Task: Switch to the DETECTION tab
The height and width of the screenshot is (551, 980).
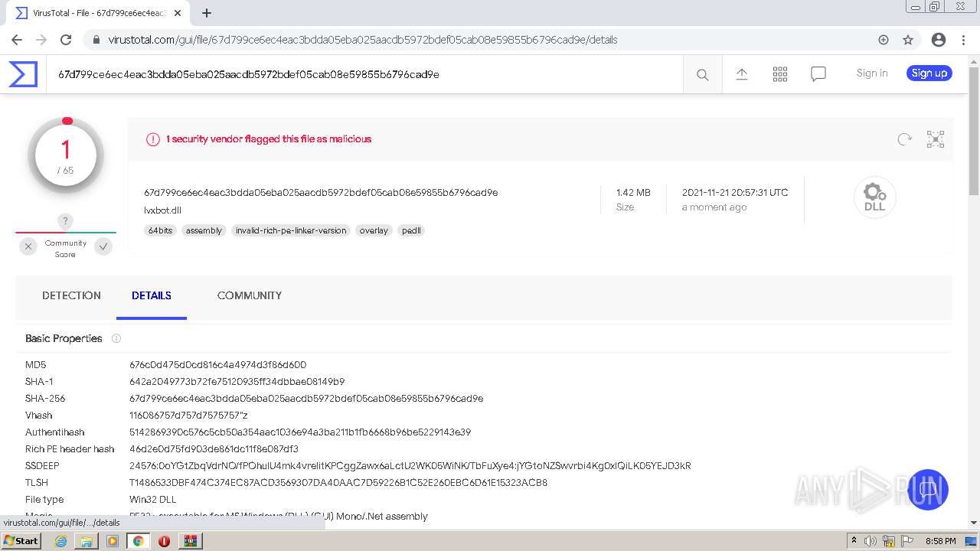Action: pos(71,295)
